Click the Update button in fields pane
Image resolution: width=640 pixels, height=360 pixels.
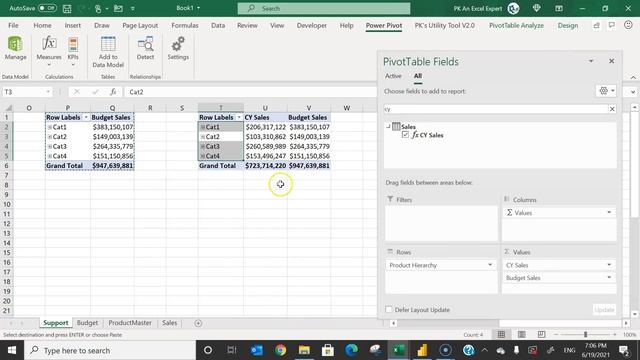point(604,310)
